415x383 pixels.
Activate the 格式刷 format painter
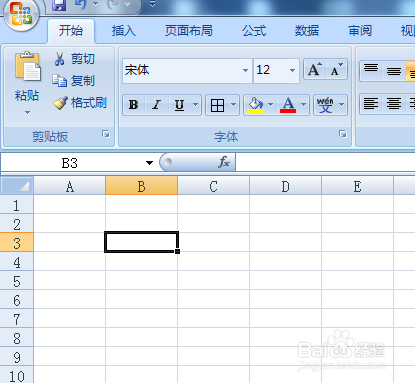coord(80,103)
